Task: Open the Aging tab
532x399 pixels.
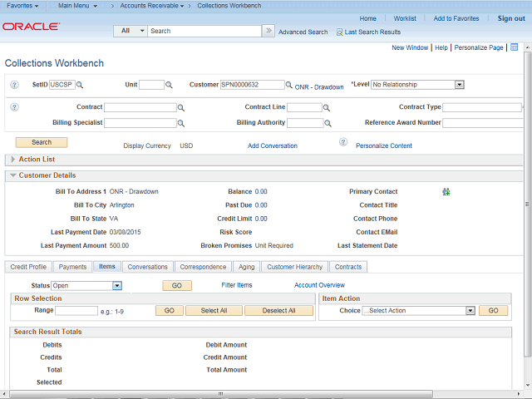Action: pos(247,267)
